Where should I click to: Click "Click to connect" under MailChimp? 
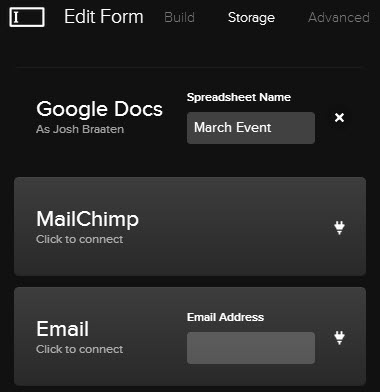[79, 239]
